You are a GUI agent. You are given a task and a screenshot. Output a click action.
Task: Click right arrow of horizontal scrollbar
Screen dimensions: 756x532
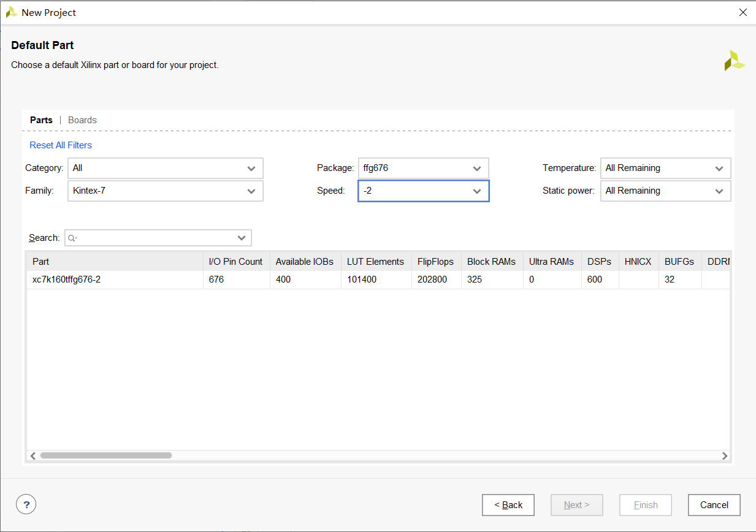point(725,455)
